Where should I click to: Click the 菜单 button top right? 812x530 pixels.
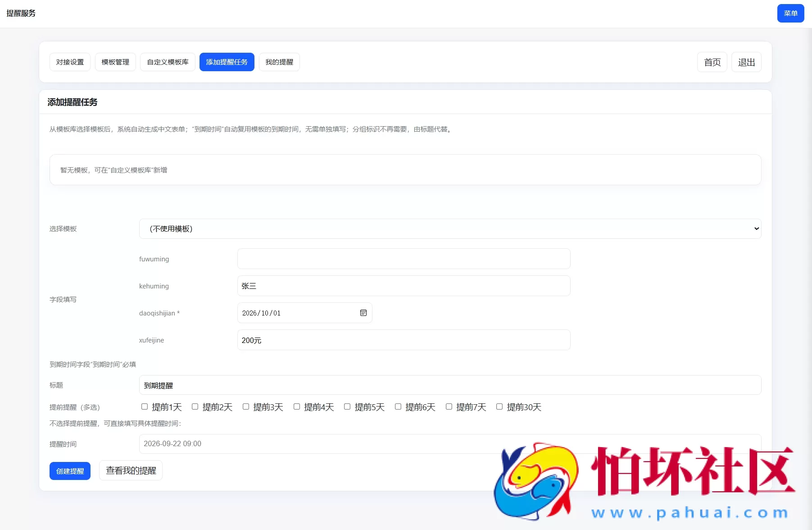click(790, 13)
